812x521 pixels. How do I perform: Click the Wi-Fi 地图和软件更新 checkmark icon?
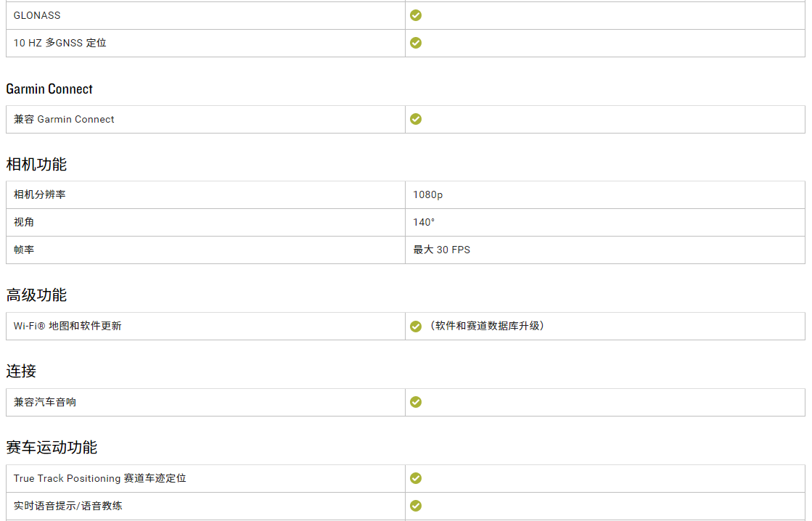point(415,327)
